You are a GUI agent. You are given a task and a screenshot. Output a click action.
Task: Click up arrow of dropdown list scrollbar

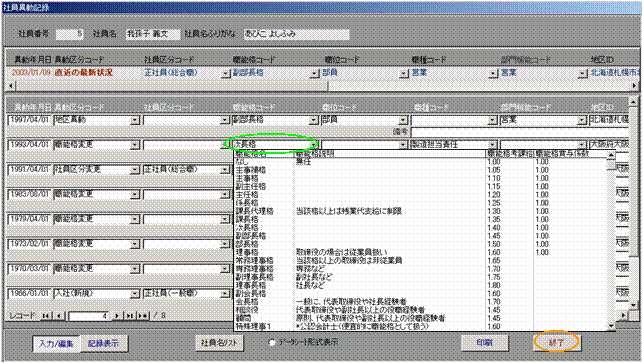(611, 155)
